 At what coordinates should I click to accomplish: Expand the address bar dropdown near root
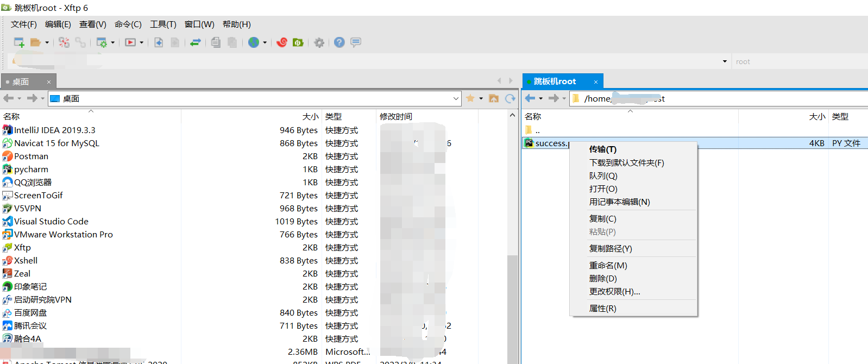pyautogui.click(x=725, y=61)
